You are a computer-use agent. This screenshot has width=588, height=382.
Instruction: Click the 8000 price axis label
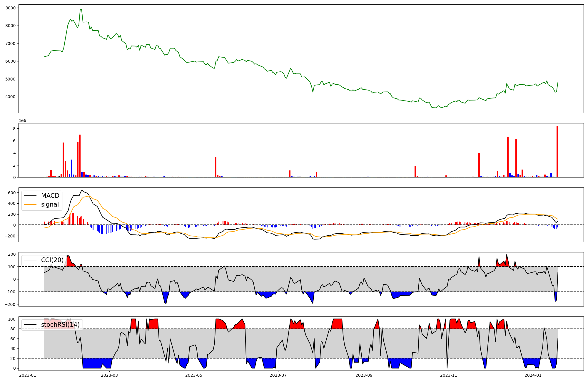click(11, 26)
